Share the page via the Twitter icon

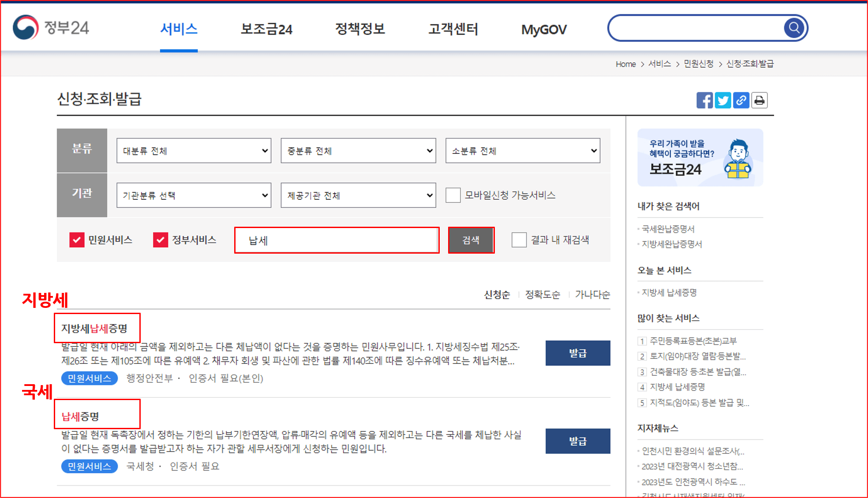(723, 100)
